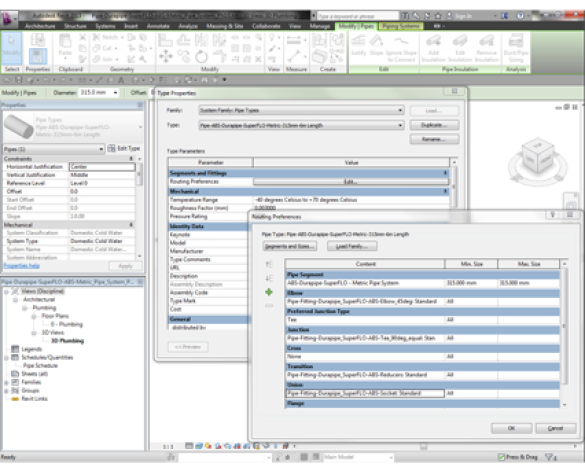Open the Systems ribbon tab

click(x=105, y=26)
